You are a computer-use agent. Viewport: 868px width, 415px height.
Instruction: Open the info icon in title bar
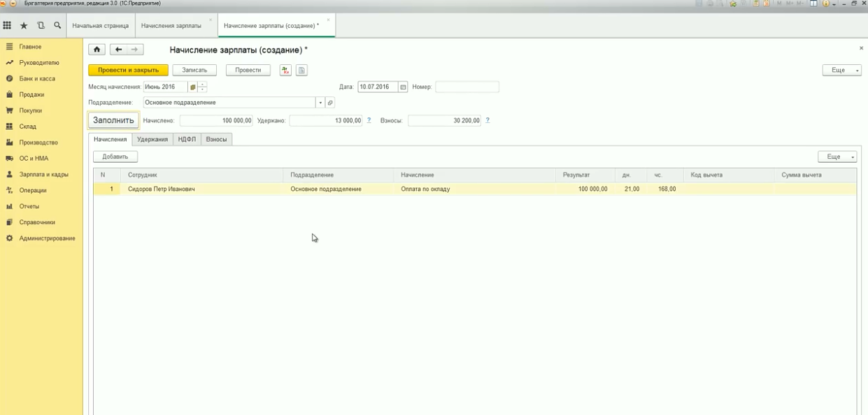pos(825,3)
